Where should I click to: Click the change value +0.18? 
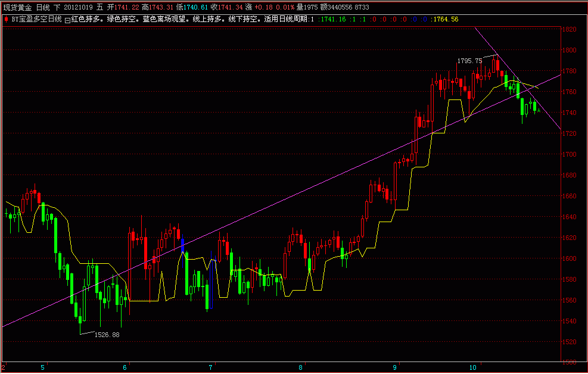tap(263, 7)
